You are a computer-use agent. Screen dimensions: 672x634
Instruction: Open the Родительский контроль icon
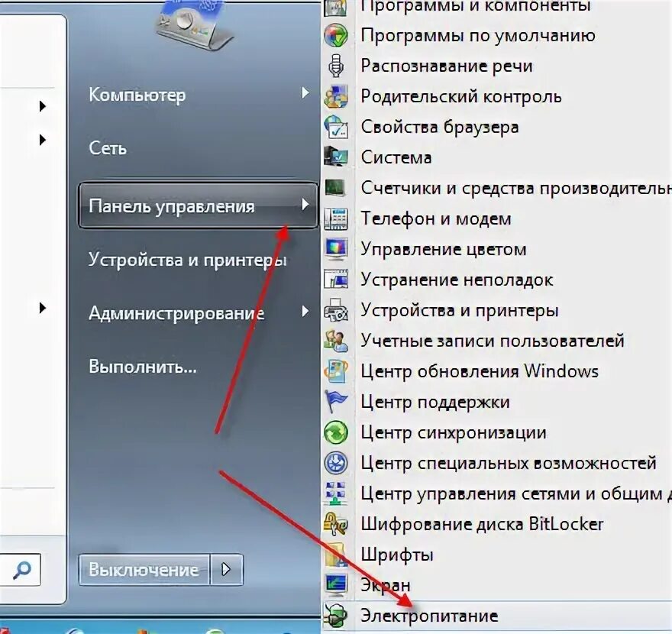coord(335,96)
